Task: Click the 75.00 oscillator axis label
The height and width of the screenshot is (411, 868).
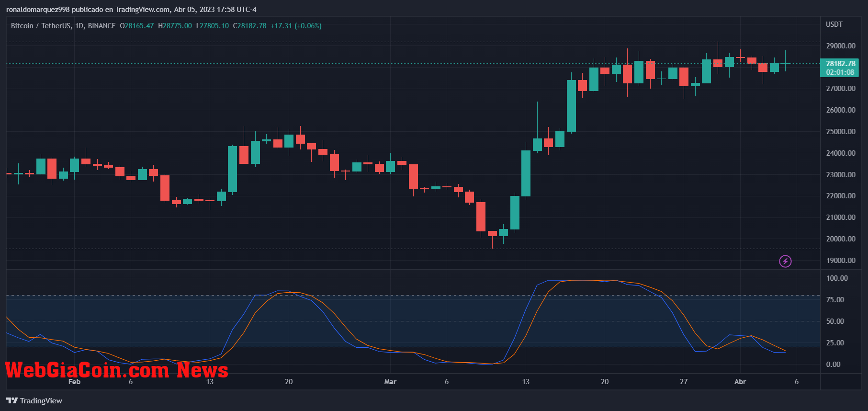Action: (x=835, y=300)
